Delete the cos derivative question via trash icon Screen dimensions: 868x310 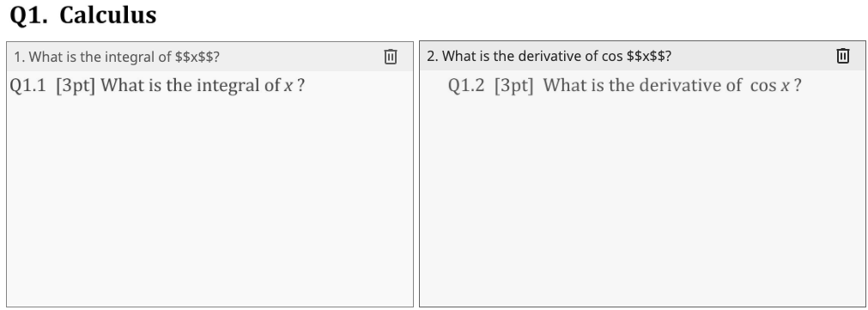click(x=842, y=56)
